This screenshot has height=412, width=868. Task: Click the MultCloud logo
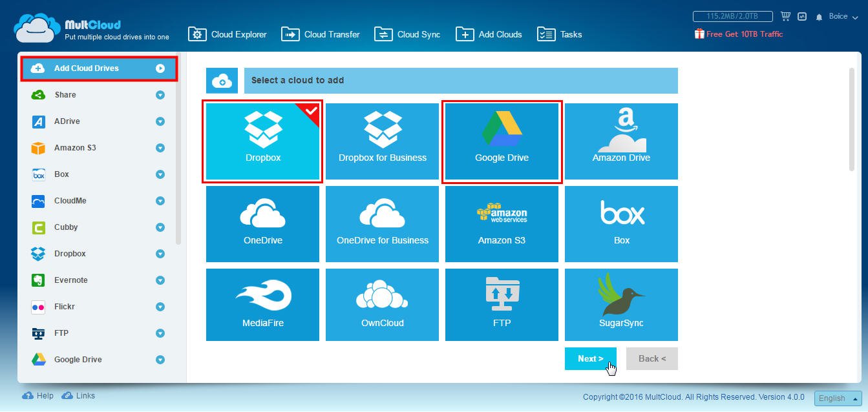pos(91,29)
